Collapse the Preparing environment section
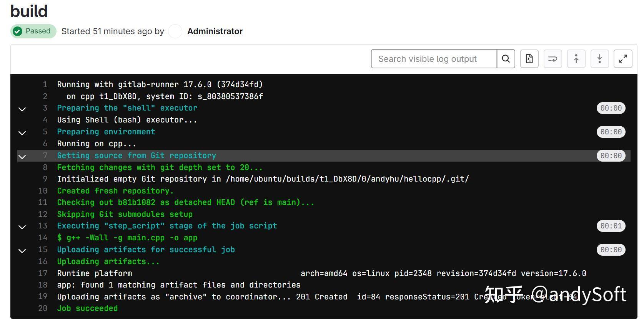644x324 pixels. [x=22, y=133]
